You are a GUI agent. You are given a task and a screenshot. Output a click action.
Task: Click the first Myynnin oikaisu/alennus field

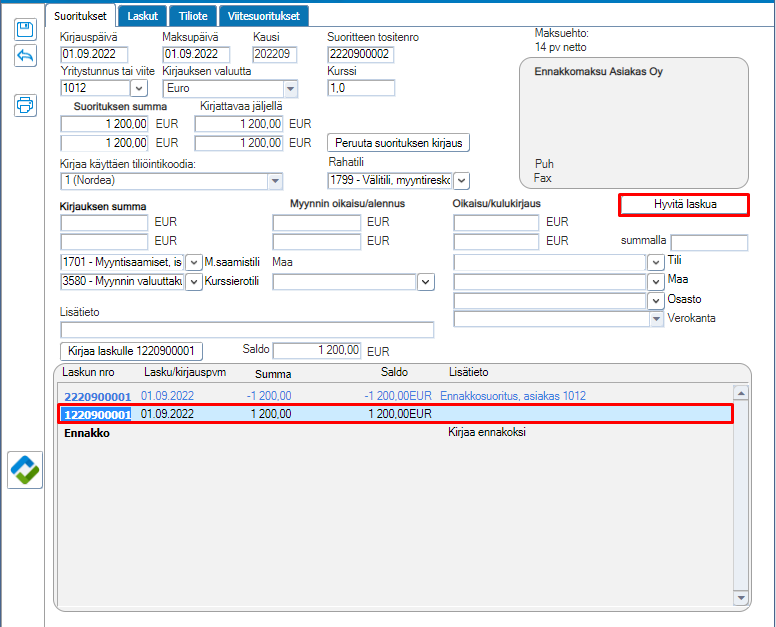point(316,223)
